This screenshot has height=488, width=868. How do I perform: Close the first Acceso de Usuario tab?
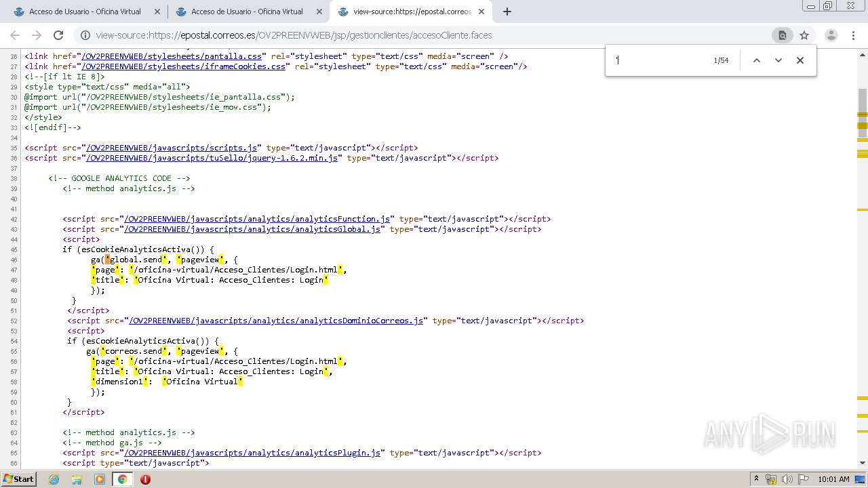point(157,12)
